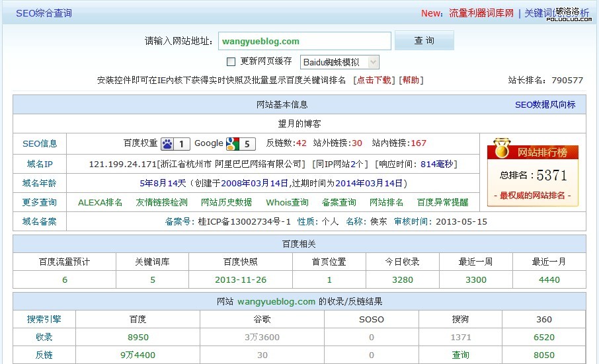The width and height of the screenshot is (599, 364).
Task: Open 百度异常提醒 link
Action: pos(442,202)
